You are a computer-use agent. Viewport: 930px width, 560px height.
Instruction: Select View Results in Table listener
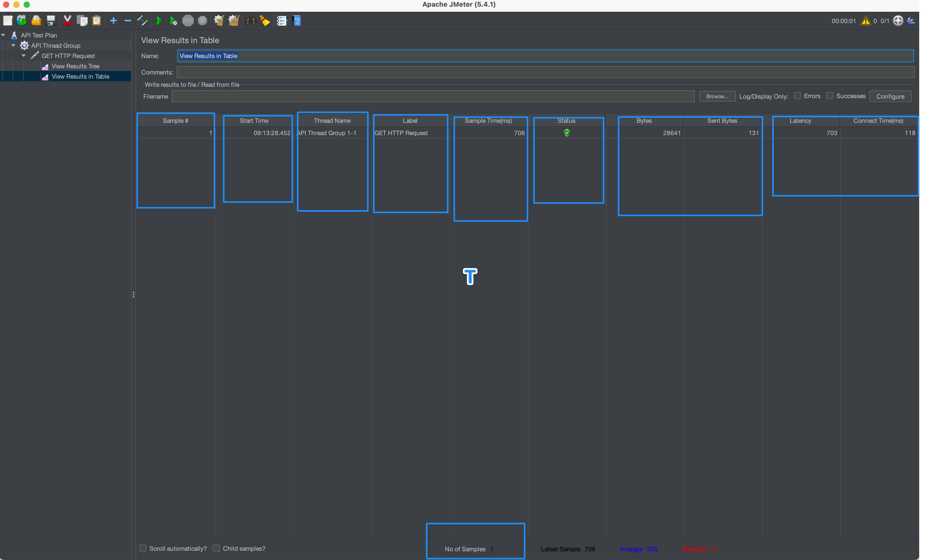[x=80, y=76]
